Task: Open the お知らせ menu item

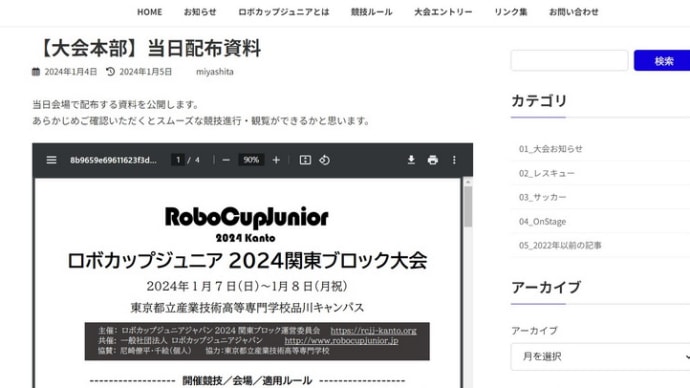Action: pyautogui.click(x=200, y=12)
